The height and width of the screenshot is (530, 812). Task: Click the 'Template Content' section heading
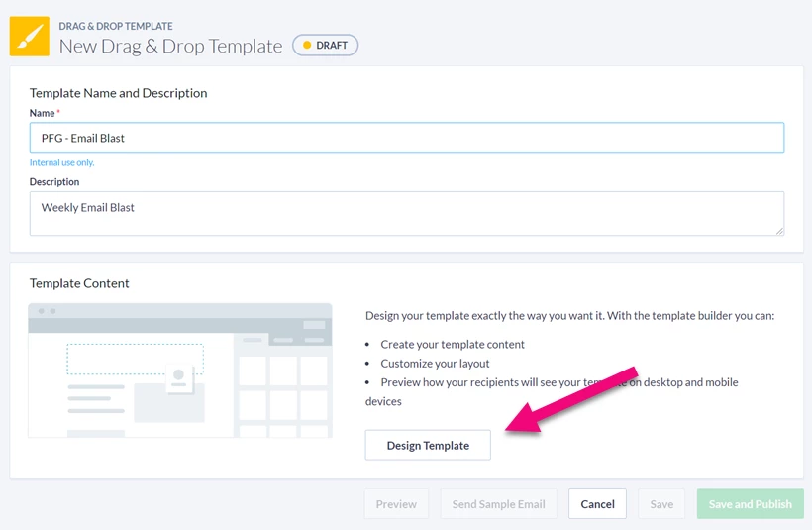coord(79,283)
